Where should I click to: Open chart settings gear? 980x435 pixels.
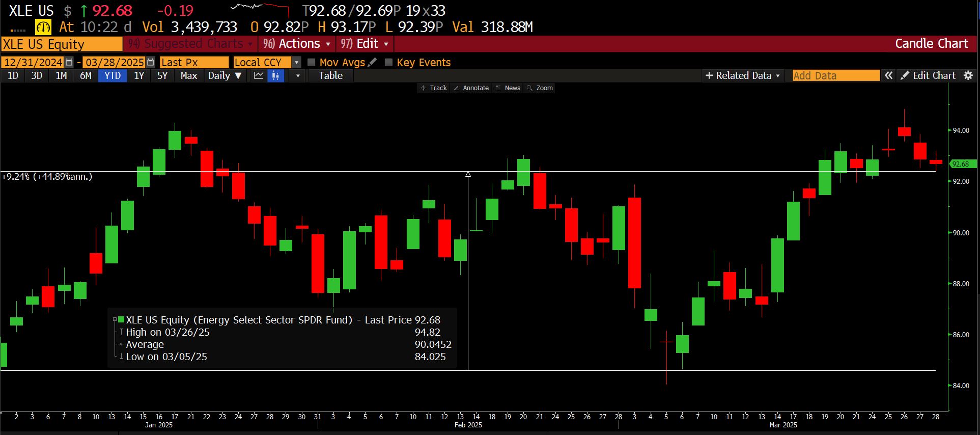point(968,75)
